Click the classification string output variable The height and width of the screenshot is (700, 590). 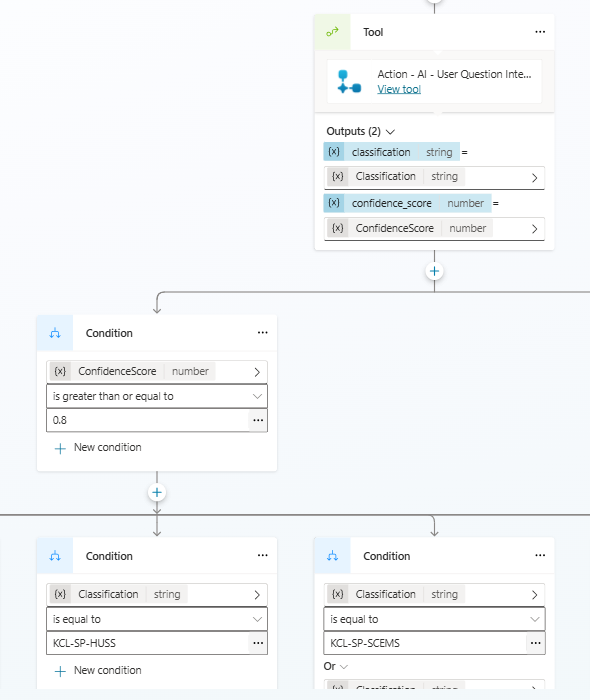tap(391, 152)
